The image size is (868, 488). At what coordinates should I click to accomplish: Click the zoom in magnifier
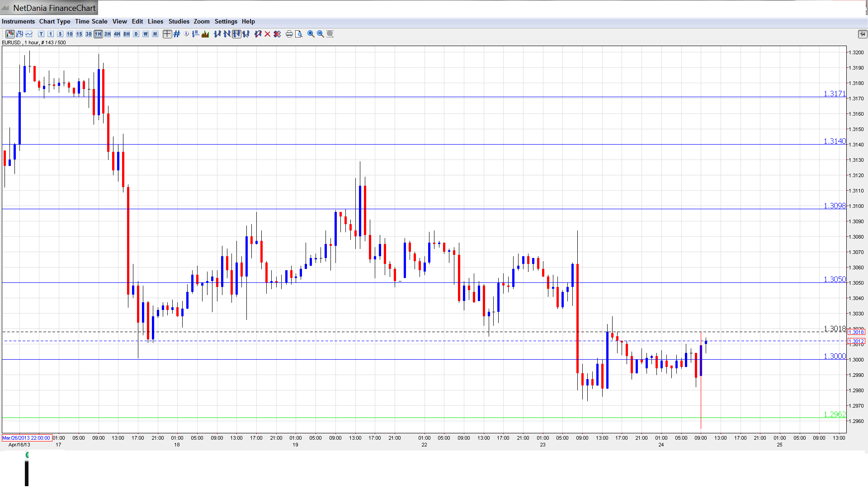(311, 34)
